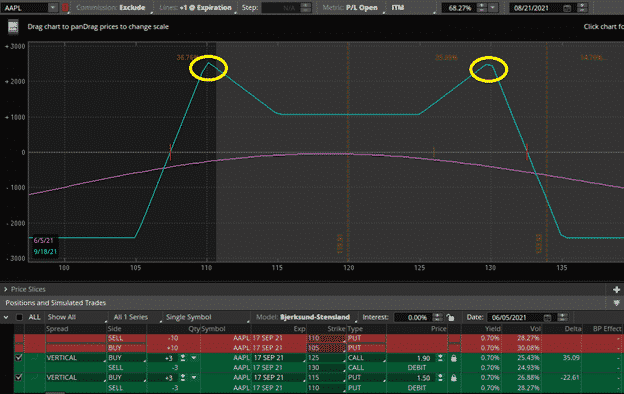The width and height of the screenshot is (624, 394).
Task: Click the Positions and Simulated Trades header
Action: 56,303
